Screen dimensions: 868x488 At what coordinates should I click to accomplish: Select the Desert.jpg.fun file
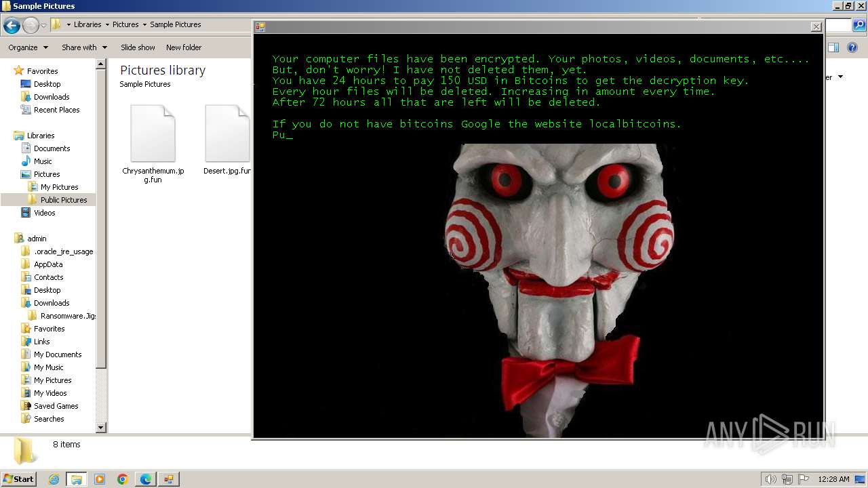click(x=227, y=140)
